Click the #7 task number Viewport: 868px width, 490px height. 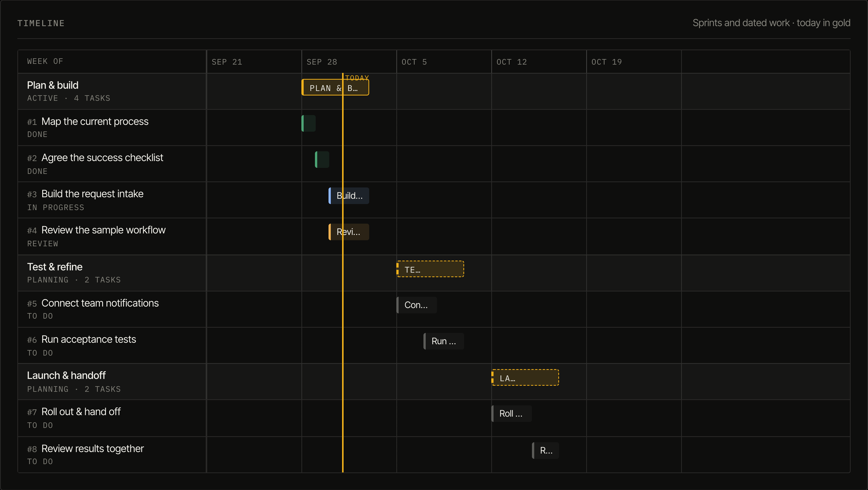(x=32, y=412)
